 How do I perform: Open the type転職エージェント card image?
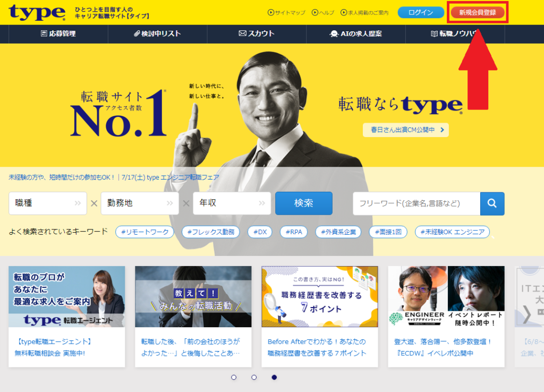click(x=66, y=296)
